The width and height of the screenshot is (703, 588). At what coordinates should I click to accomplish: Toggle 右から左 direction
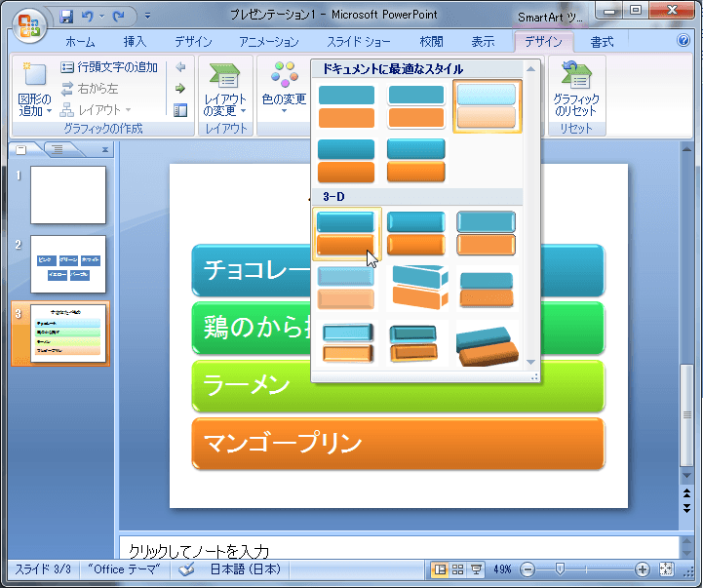90,89
